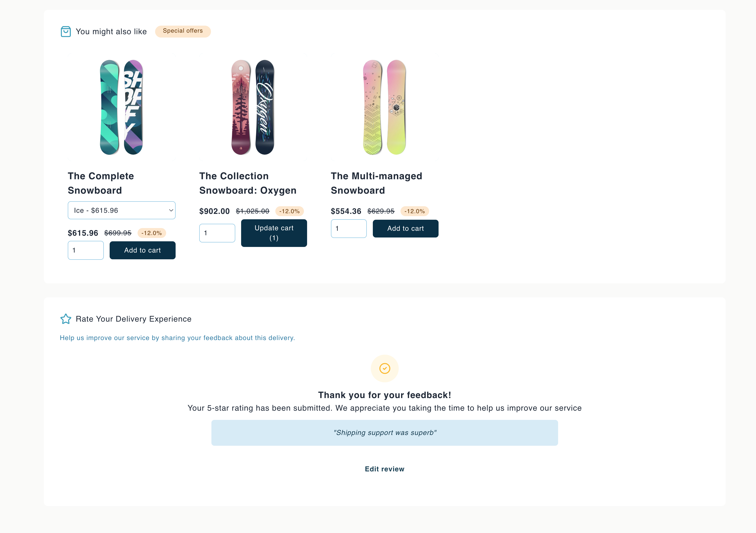Click the quantity field for the Oxygen snowboard

click(x=217, y=233)
